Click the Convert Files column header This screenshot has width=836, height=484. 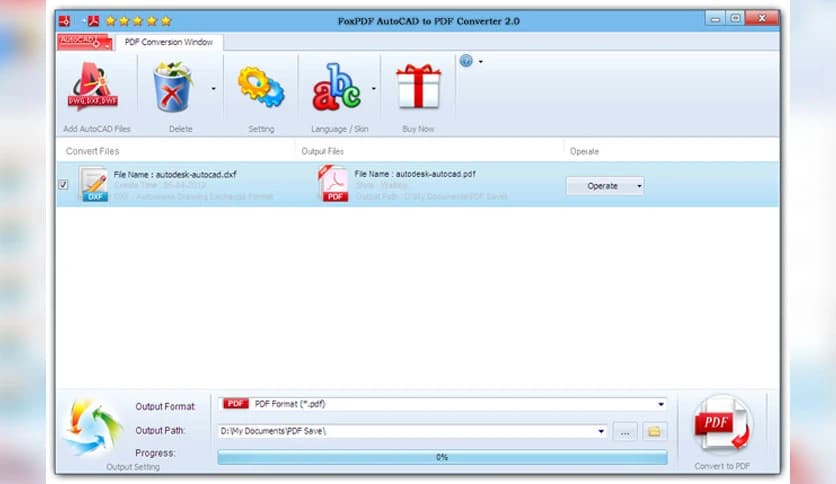[92, 151]
